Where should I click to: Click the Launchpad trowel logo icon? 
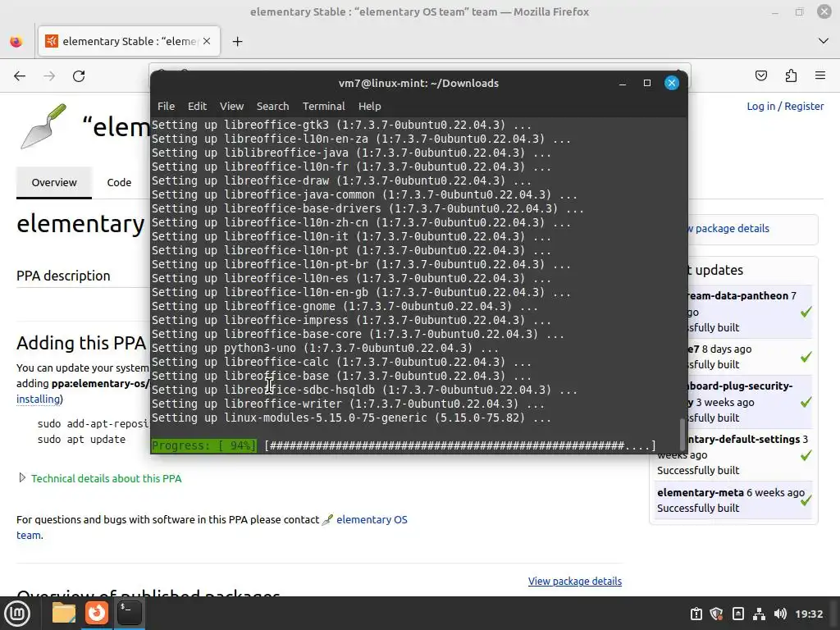tap(43, 126)
